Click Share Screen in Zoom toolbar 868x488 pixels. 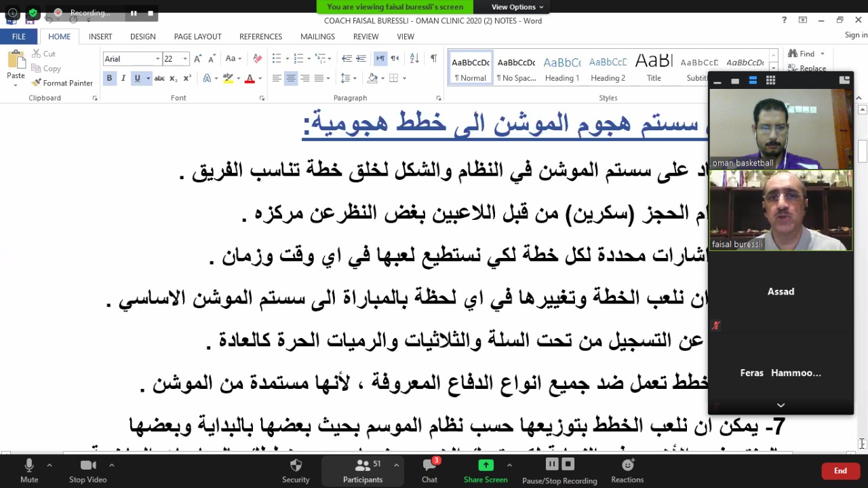point(486,470)
